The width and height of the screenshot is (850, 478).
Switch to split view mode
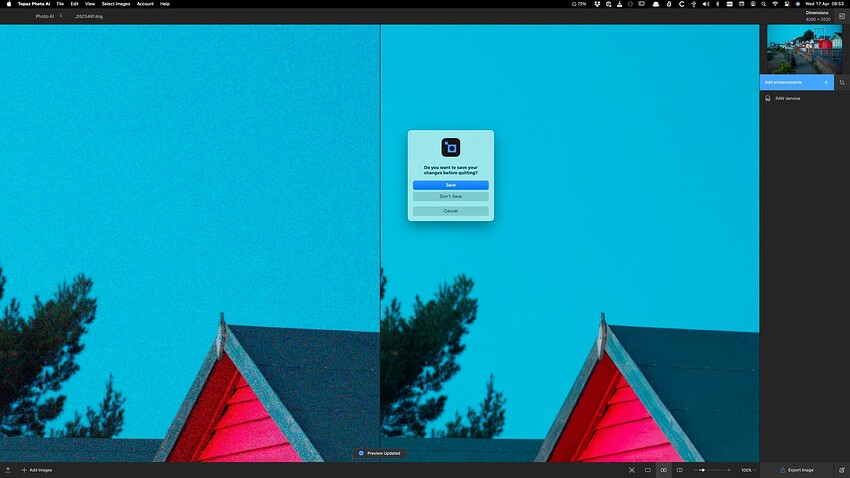[x=679, y=470]
